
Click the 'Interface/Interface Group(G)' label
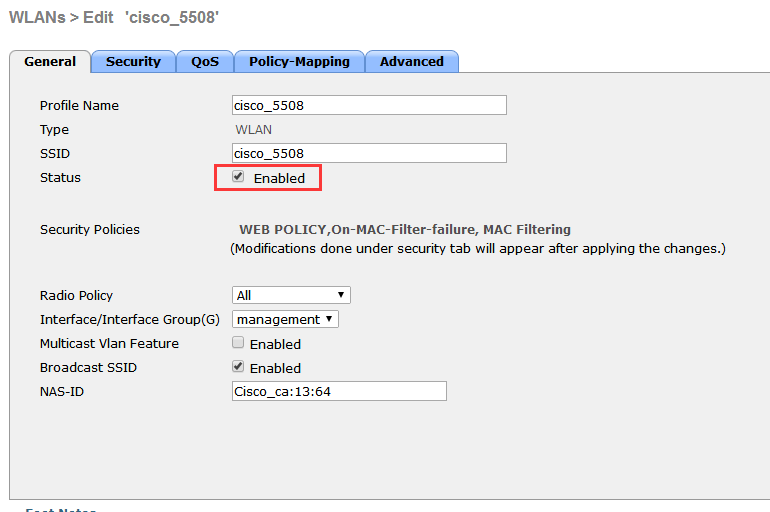pyautogui.click(x=130, y=320)
